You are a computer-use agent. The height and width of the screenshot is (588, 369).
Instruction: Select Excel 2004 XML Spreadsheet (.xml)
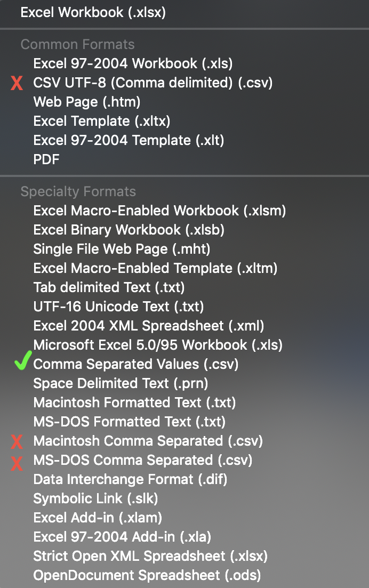[149, 326]
